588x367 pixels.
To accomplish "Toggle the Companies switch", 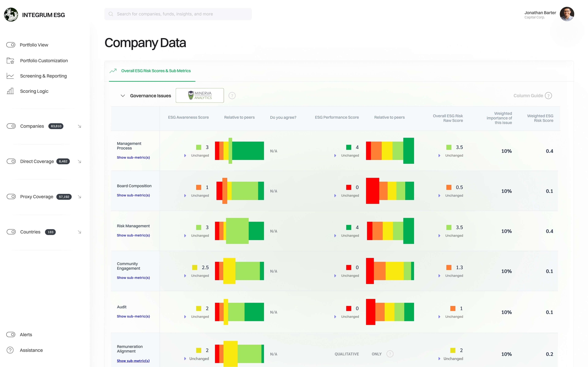I will pos(11,126).
